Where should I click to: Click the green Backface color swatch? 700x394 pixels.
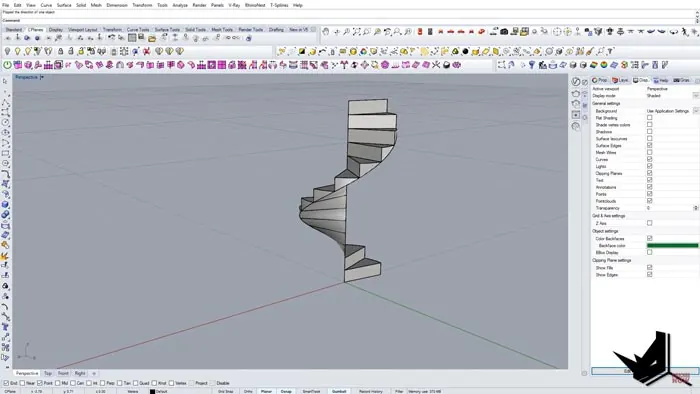(x=672, y=245)
